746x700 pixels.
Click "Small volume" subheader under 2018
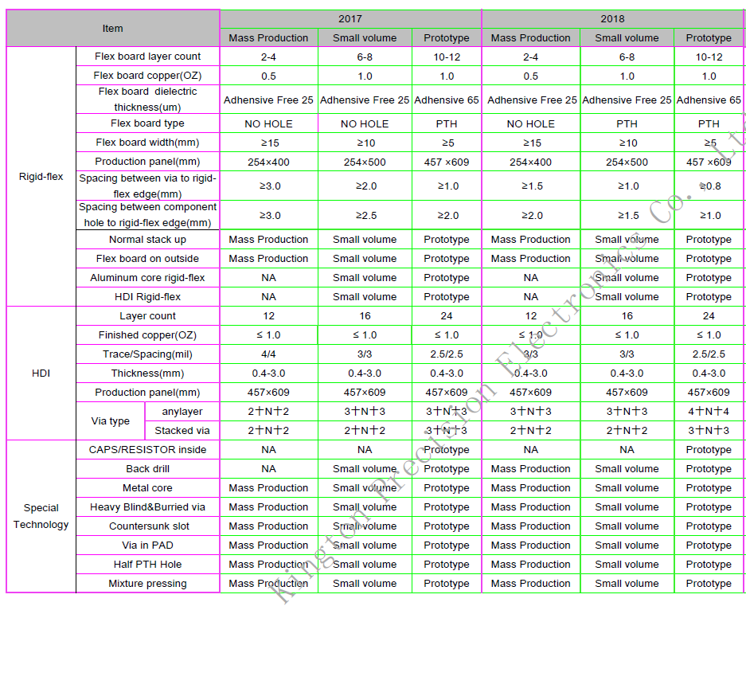point(627,37)
